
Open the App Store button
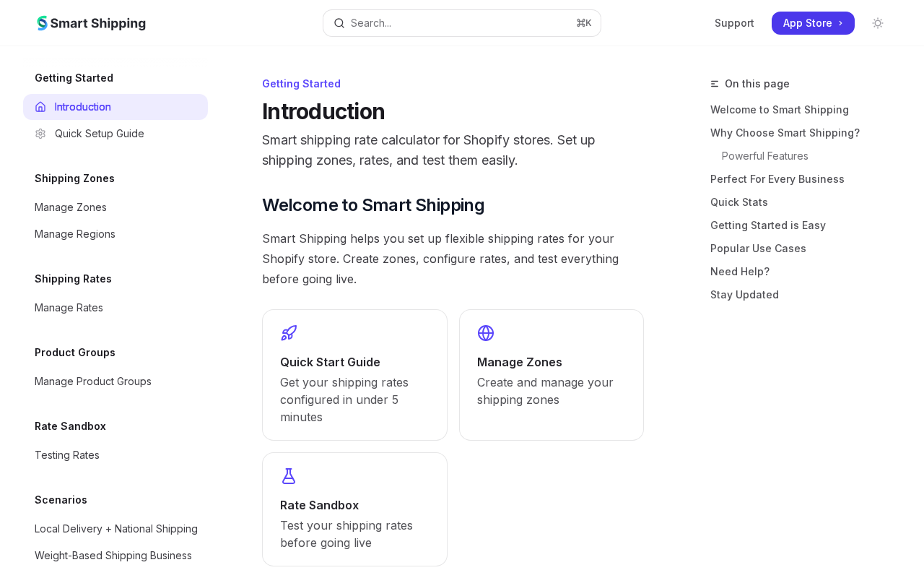pyautogui.click(x=813, y=23)
